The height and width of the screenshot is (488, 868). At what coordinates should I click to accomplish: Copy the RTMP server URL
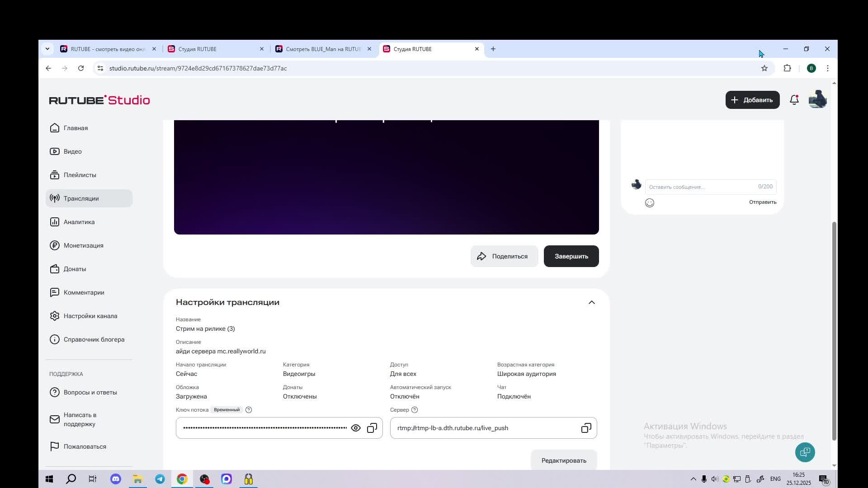pos(586,428)
